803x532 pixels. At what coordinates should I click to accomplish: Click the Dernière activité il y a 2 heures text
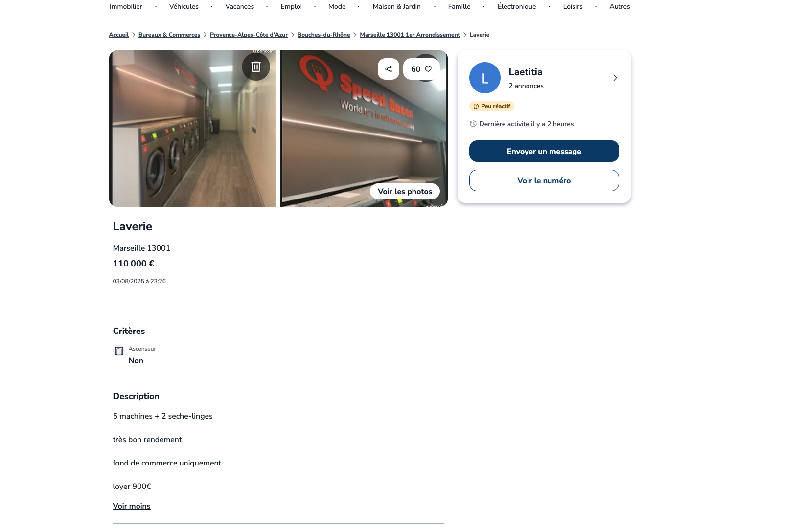click(527, 124)
